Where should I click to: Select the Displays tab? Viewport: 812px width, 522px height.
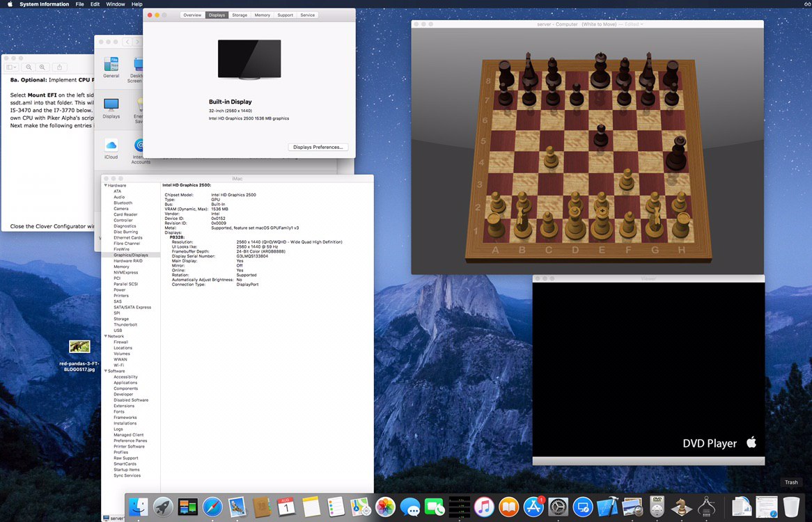coord(217,15)
